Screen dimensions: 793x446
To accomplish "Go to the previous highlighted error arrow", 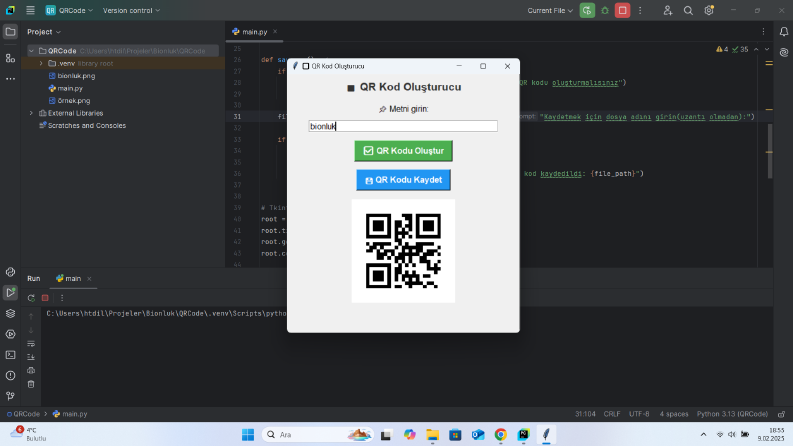I will 756,50.
